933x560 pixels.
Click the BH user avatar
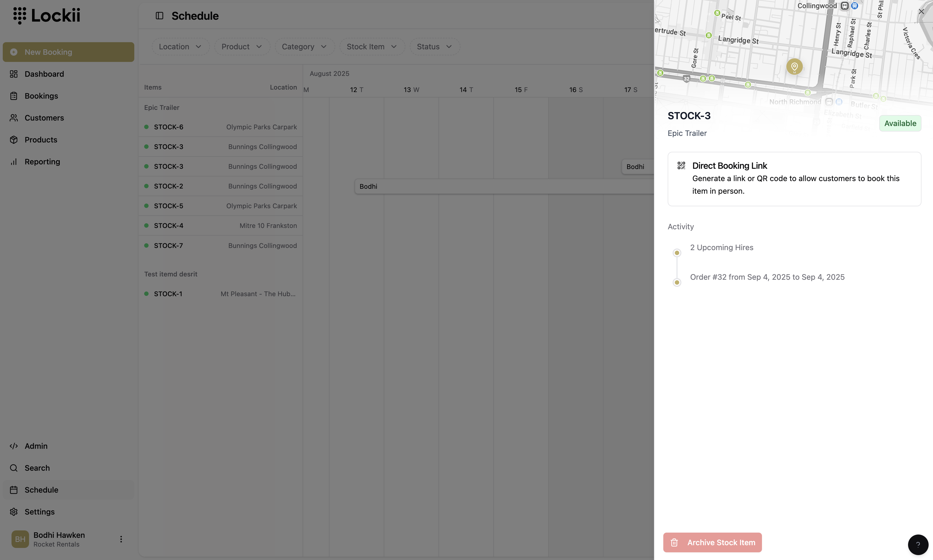(20, 539)
